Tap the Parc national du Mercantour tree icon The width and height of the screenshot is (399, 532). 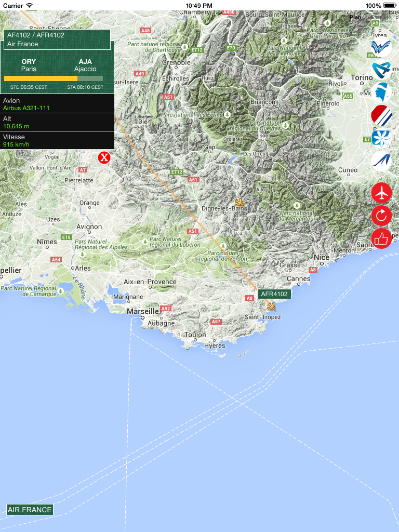pos(297,205)
